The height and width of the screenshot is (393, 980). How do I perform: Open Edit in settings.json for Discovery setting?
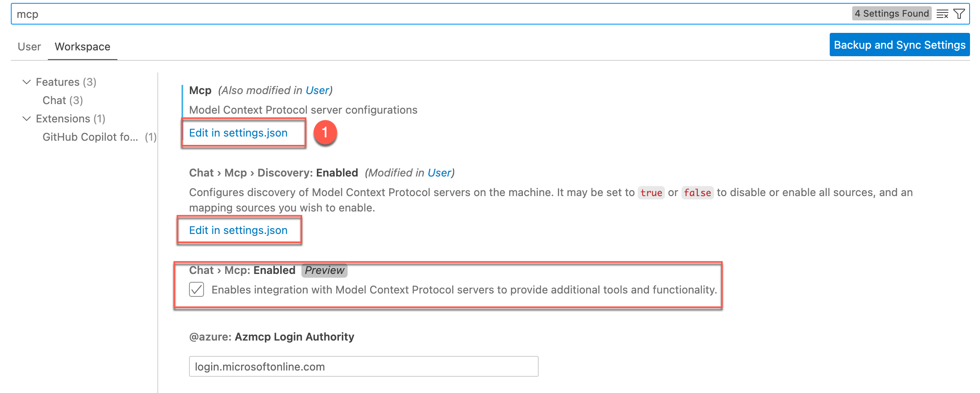click(x=238, y=230)
